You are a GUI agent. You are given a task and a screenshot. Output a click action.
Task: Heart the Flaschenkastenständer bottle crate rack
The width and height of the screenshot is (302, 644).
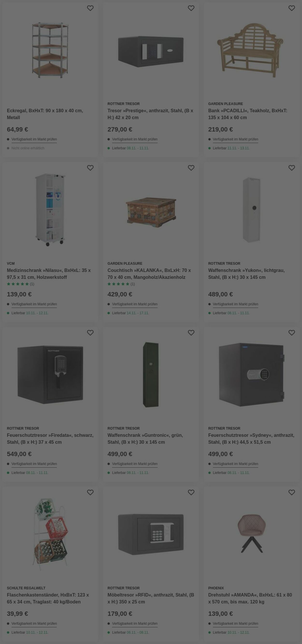point(90,492)
